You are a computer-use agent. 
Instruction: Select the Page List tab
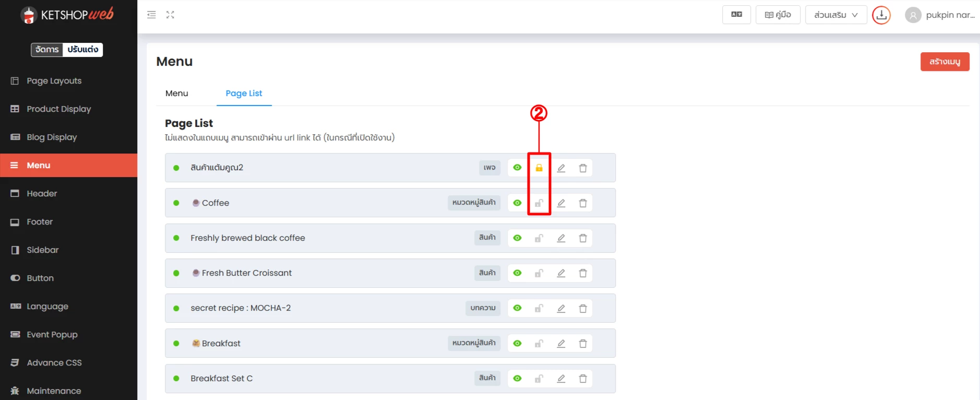pos(244,93)
